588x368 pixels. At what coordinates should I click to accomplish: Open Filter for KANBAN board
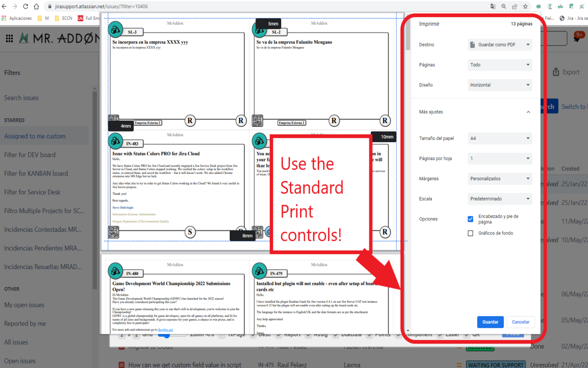pyautogui.click(x=36, y=173)
